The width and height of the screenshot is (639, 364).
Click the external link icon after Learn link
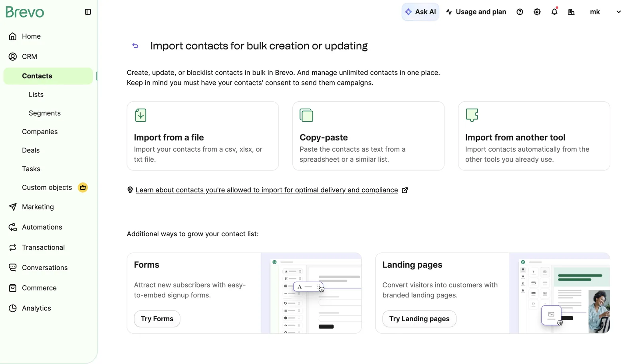405,190
